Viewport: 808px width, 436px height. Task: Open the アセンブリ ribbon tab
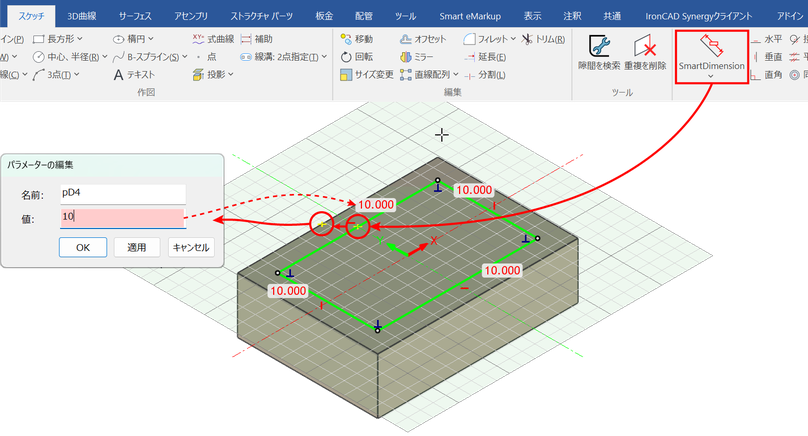click(x=191, y=16)
